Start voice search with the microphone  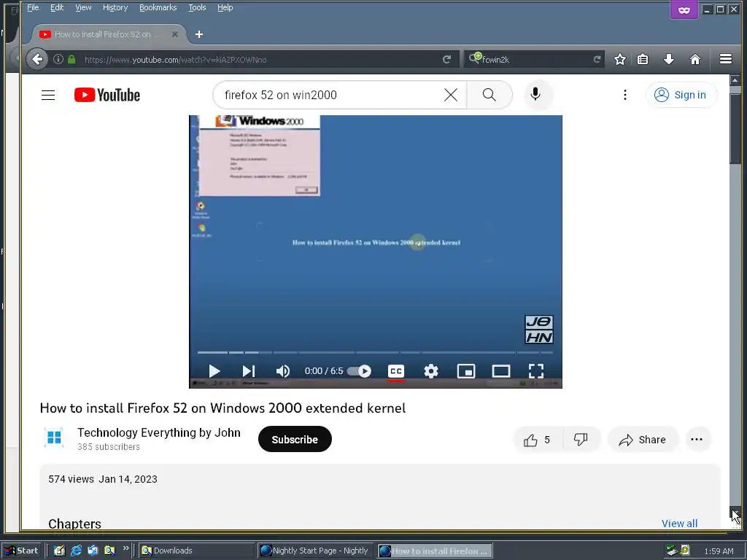[535, 94]
